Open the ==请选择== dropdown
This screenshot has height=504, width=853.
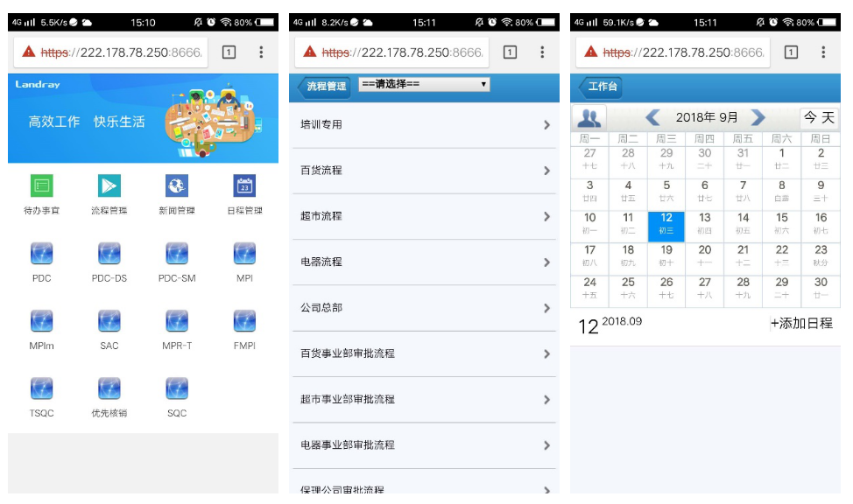click(x=424, y=85)
